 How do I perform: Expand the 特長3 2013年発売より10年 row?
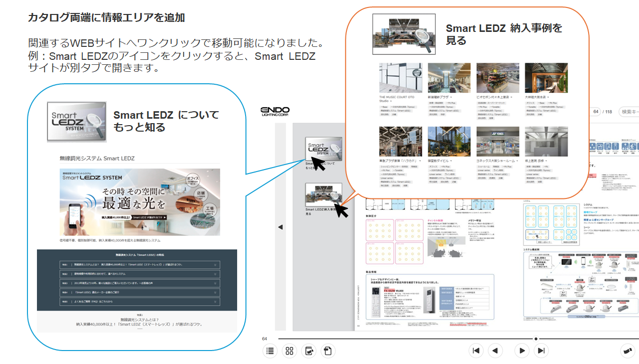coord(140,283)
